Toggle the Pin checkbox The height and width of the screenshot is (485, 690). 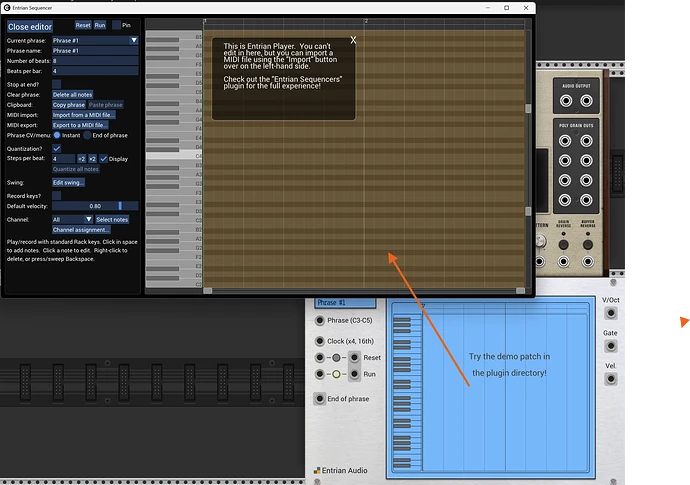pyautogui.click(x=116, y=25)
